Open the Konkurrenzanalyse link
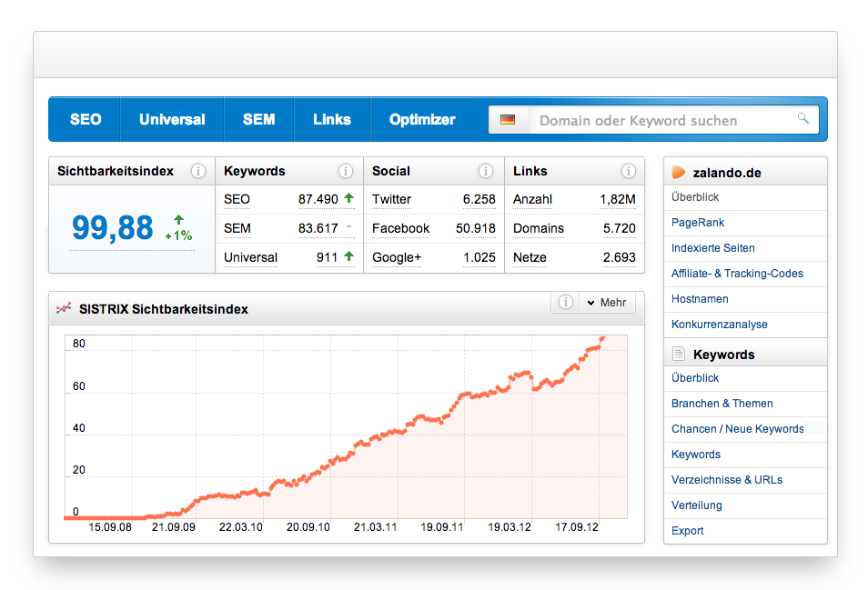The image size is (868, 590). pyautogui.click(x=719, y=325)
